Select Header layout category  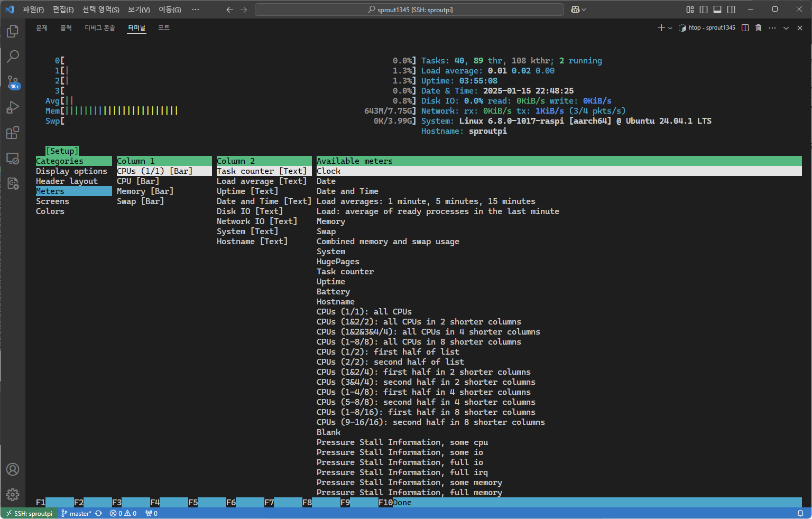coord(67,181)
